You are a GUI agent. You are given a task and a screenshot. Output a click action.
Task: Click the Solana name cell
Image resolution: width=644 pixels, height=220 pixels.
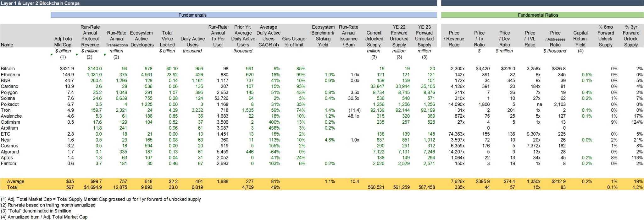8,98
